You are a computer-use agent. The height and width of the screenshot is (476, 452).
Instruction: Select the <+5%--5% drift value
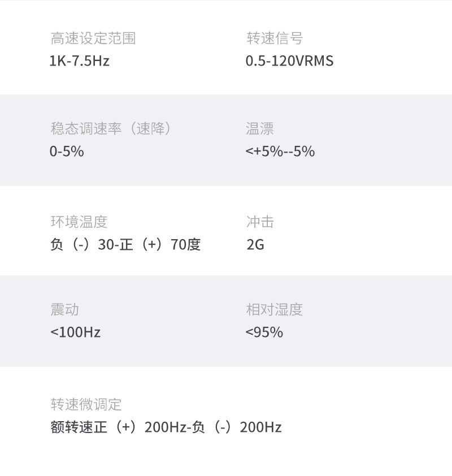point(280,152)
